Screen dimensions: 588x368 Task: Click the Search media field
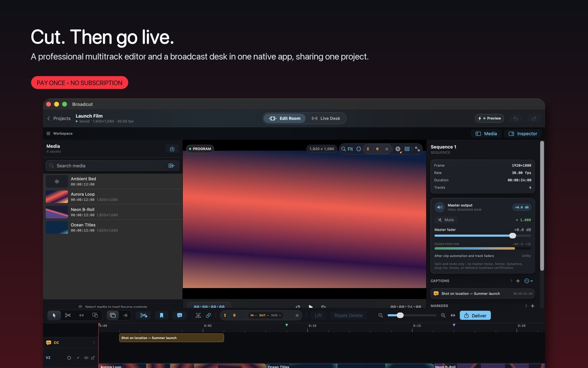112,166
